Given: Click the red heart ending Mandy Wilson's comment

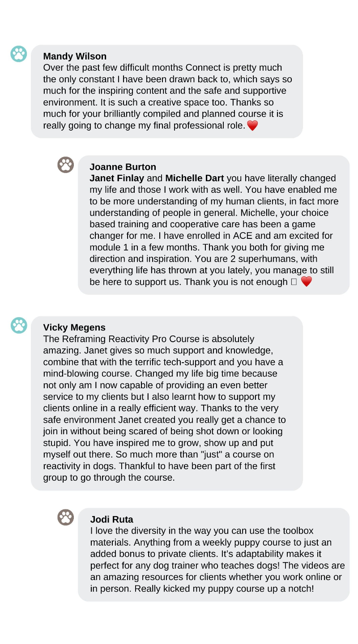Looking at the screenshot, I should point(252,126).
